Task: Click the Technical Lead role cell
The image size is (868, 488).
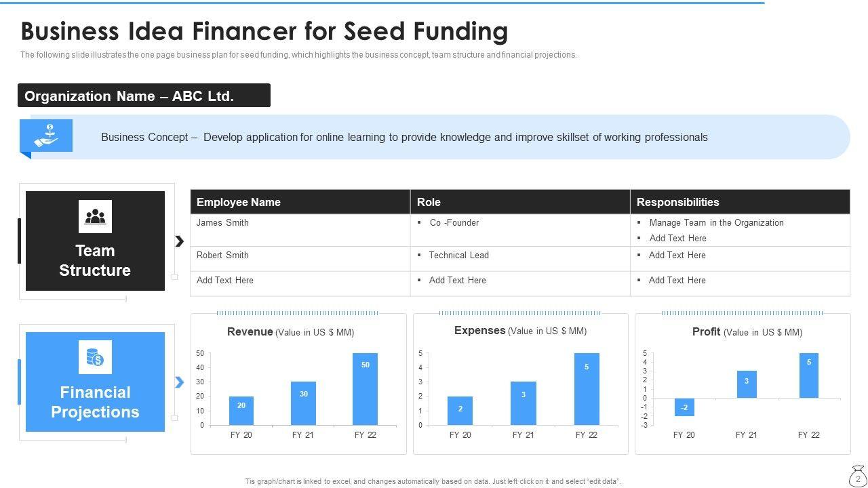Action: click(458, 255)
